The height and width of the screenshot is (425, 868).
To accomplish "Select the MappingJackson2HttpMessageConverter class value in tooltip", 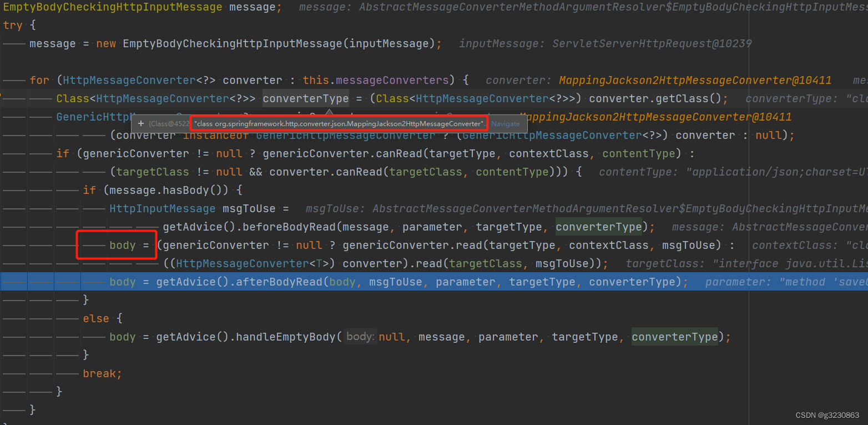I will pyautogui.click(x=339, y=123).
